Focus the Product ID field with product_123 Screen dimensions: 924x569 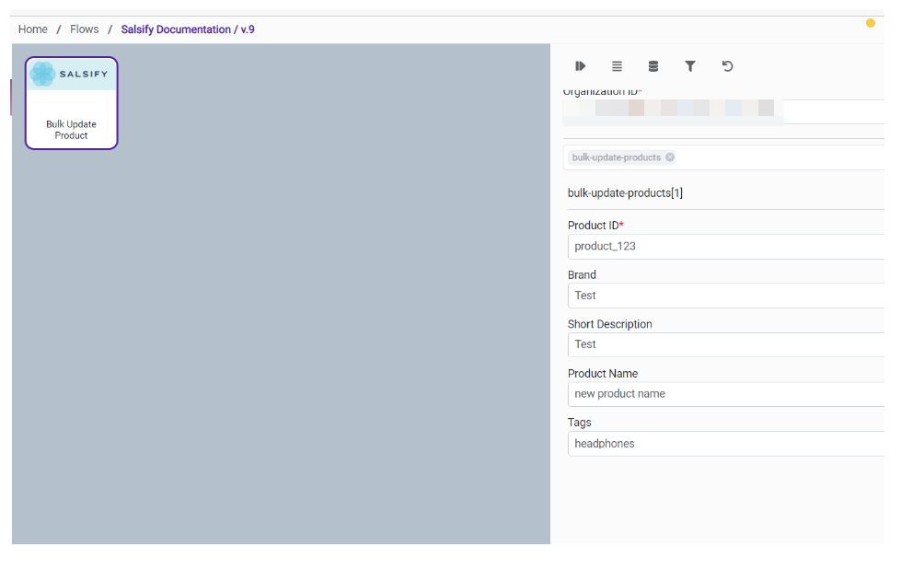725,247
